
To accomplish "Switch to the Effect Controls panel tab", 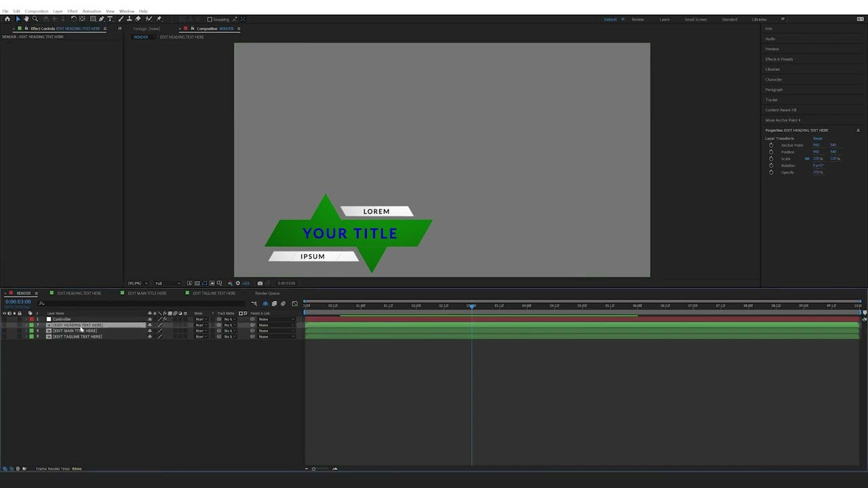I will click(x=41, y=28).
